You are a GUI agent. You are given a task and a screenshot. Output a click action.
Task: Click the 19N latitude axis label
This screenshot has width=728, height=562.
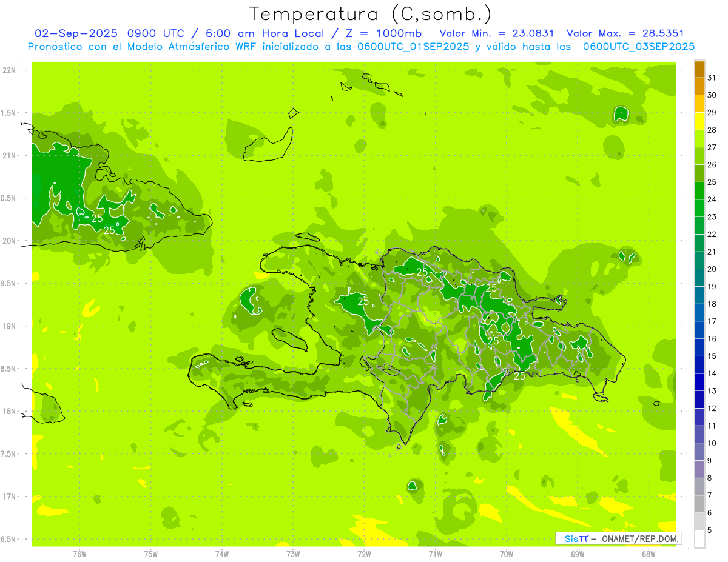coord(10,326)
